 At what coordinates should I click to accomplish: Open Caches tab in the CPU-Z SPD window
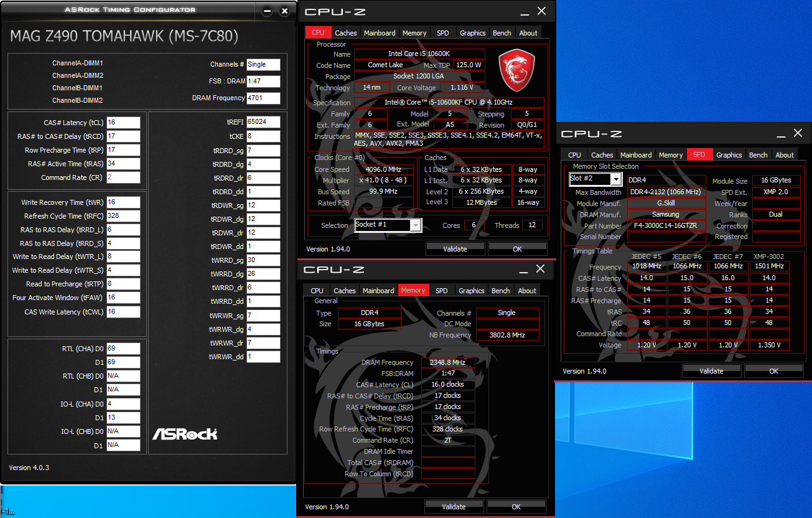[602, 155]
